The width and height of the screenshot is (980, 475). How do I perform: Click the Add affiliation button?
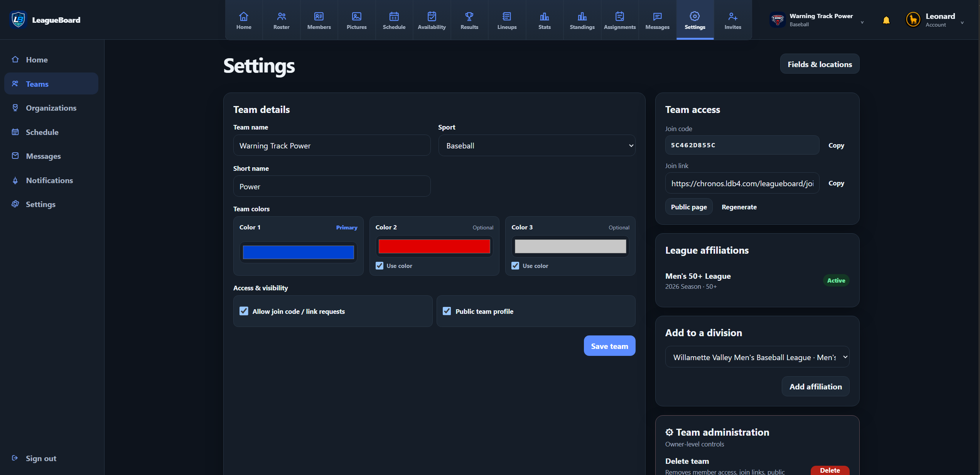pyautogui.click(x=815, y=386)
